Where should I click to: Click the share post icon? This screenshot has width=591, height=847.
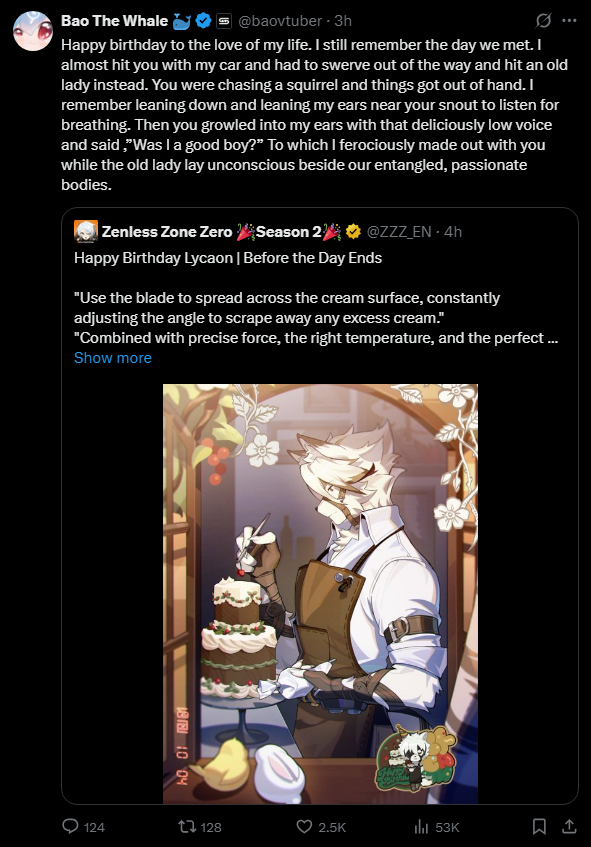(569, 826)
